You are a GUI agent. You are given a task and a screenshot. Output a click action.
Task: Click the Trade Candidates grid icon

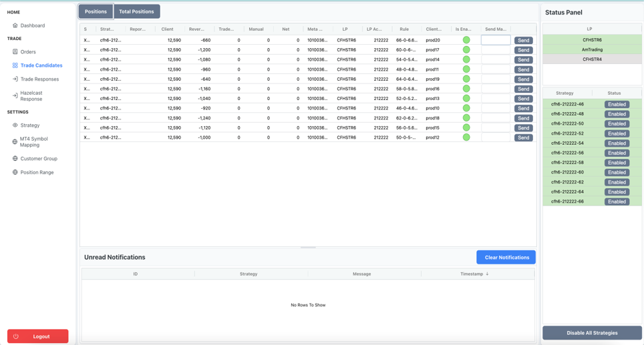(15, 65)
